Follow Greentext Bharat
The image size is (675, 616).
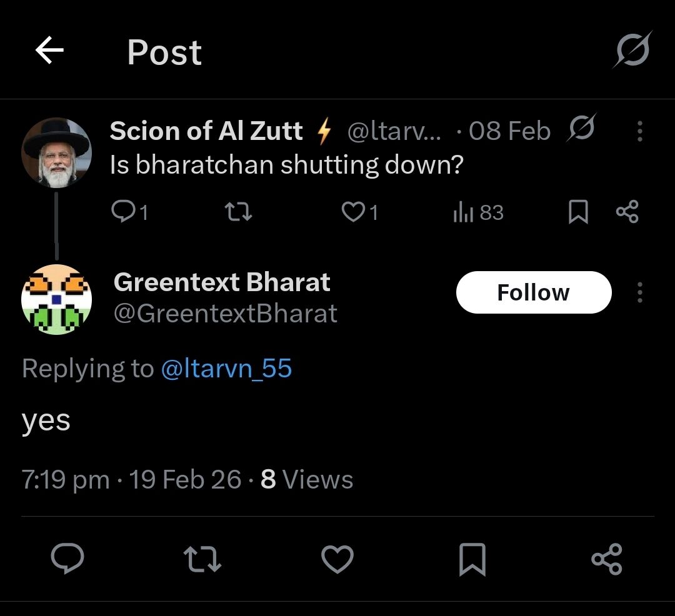pyautogui.click(x=533, y=292)
